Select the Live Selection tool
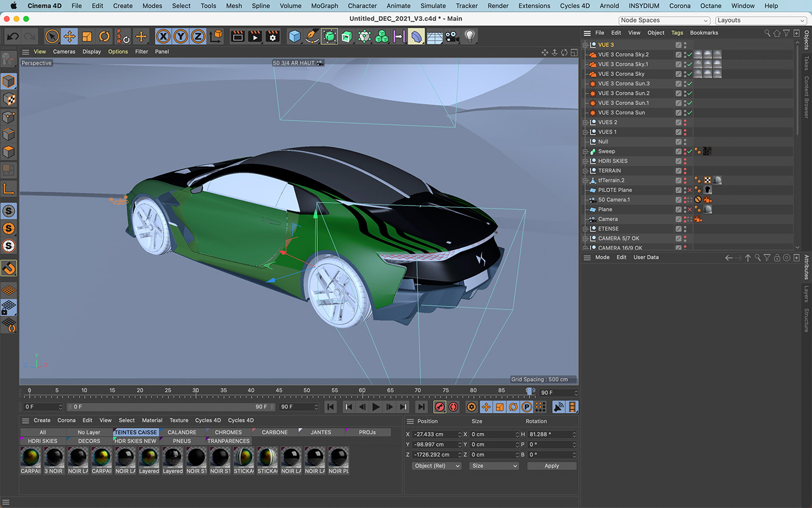812x508 pixels. (x=52, y=36)
